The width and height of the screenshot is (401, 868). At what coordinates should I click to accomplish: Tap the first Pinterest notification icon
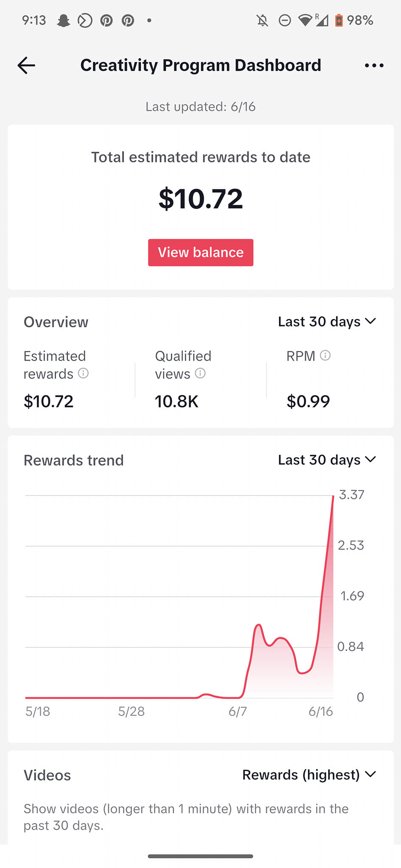[107, 20]
